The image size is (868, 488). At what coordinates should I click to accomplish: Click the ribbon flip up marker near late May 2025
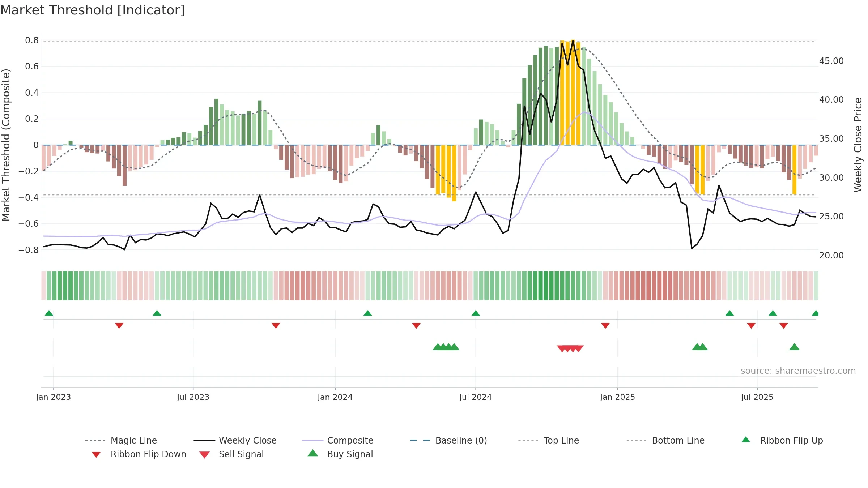click(x=729, y=313)
